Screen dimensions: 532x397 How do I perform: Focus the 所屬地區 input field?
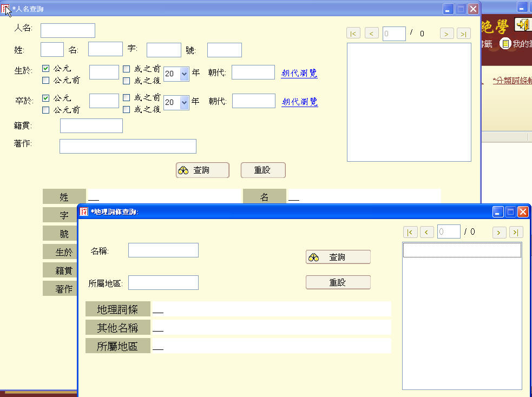click(163, 283)
